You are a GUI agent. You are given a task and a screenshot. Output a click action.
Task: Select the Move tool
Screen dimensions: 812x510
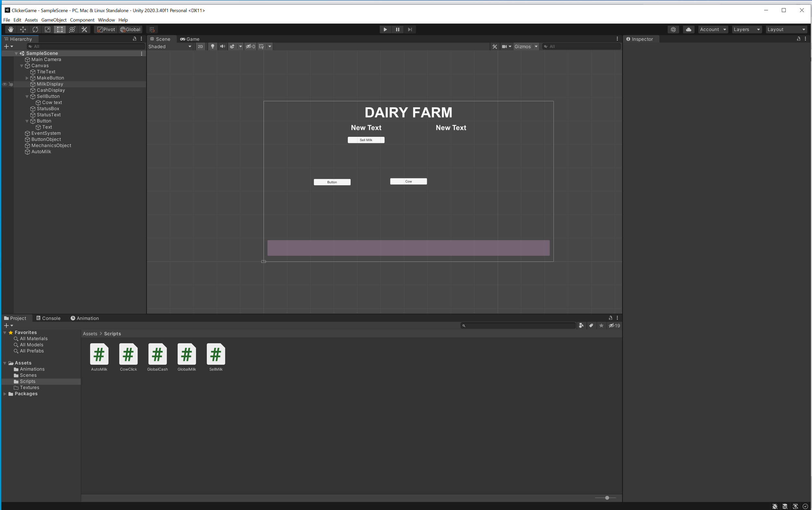coord(23,29)
